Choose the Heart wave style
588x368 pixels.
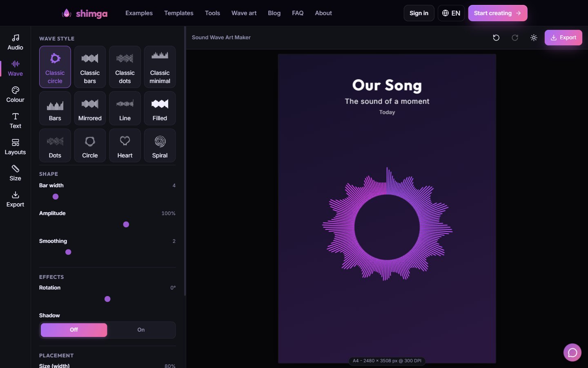point(125,146)
